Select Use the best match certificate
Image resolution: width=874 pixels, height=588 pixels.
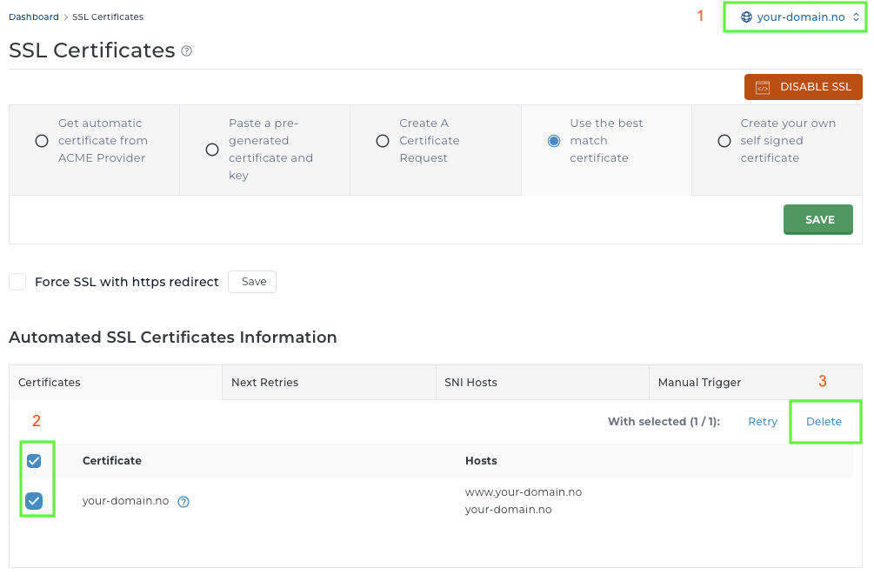click(x=554, y=141)
